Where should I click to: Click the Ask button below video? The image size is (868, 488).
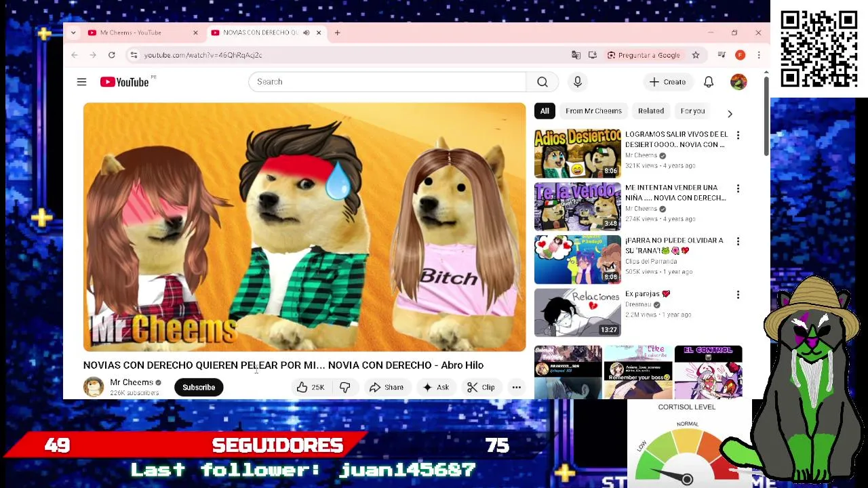point(436,388)
